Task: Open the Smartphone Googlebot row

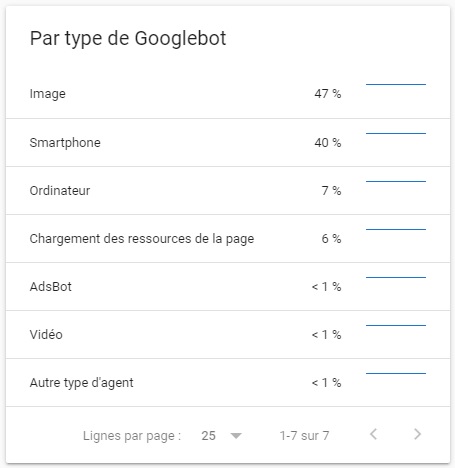Action: pyautogui.click(x=228, y=142)
